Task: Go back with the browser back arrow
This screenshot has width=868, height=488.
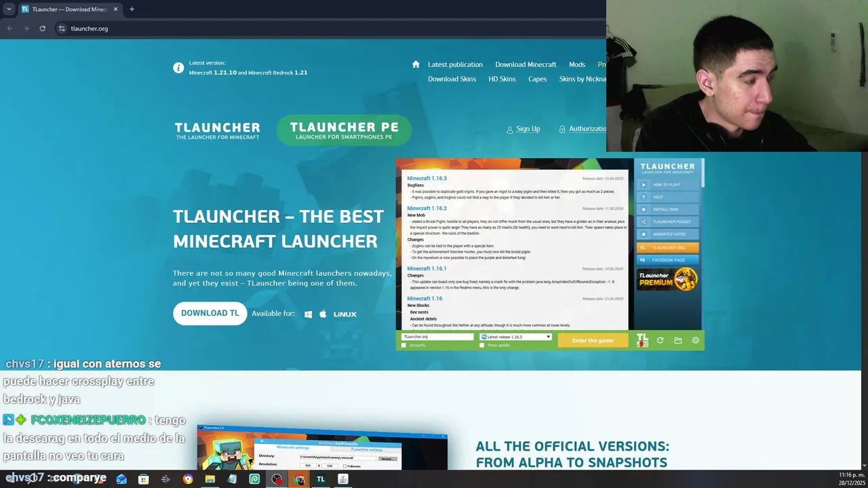Action: coord(9,28)
